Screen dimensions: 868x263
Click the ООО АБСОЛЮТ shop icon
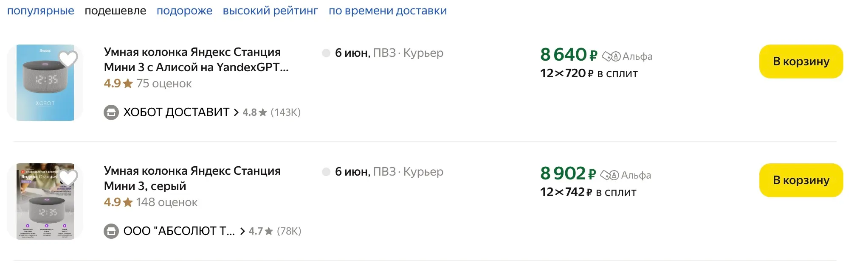(x=111, y=231)
